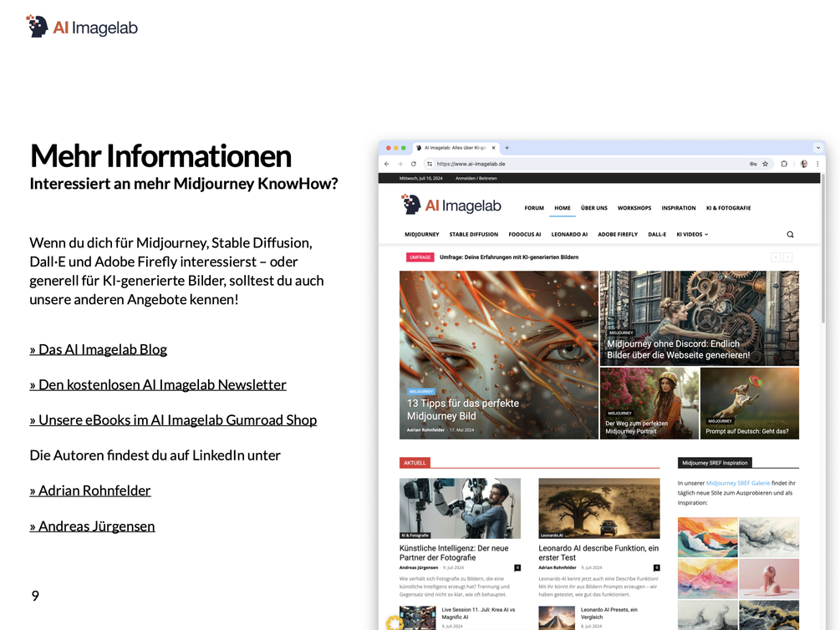The height and width of the screenshot is (630, 840).
Task: Open Adrian Rohnfelder LinkedIn link
Action: click(x=90, y=490)
